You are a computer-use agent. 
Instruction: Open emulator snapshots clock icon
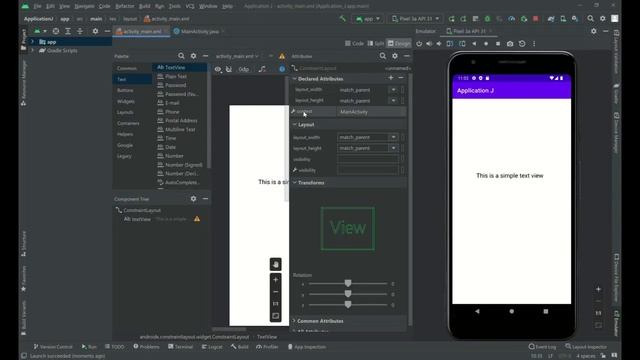[522, 44]
